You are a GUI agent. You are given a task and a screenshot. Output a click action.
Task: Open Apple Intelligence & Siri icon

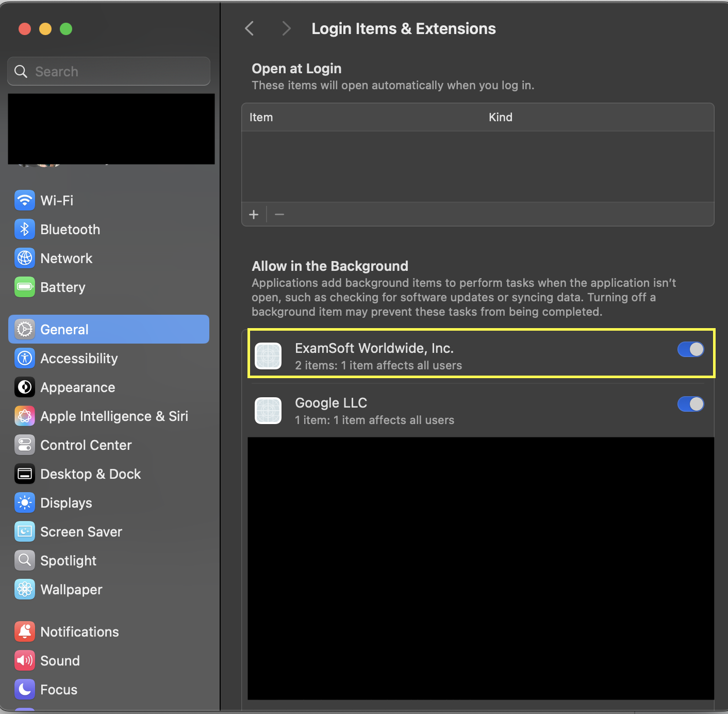[25, 416]
